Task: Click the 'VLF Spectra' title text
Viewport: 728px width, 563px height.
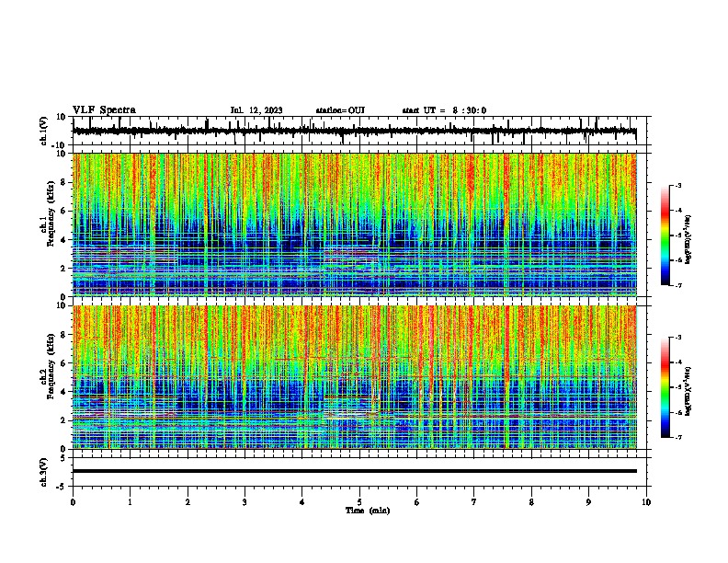Action: click(104, 110)
